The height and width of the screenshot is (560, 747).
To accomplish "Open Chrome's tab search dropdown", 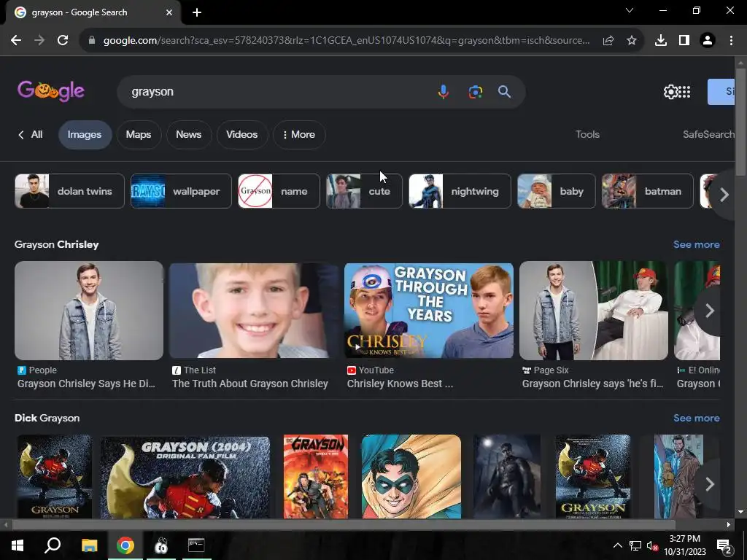I will pos(630,10).
